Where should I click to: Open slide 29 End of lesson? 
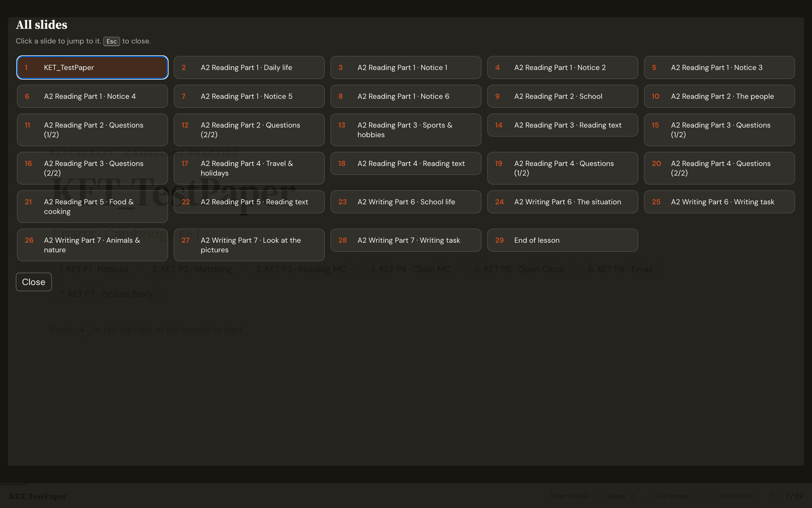(x=562, y=240)
